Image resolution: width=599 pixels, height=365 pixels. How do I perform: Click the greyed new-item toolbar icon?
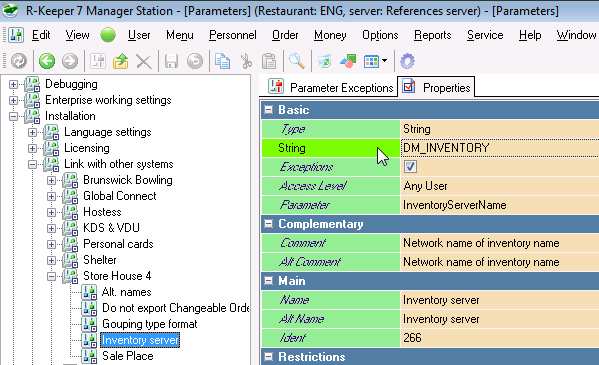(x=98, y=61)
